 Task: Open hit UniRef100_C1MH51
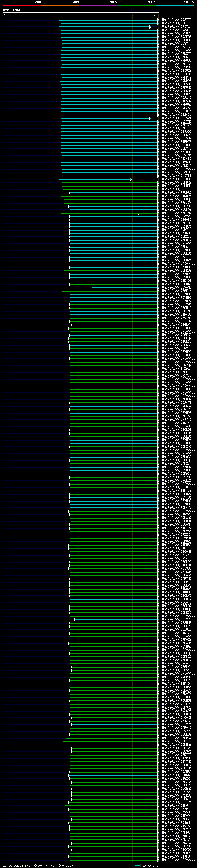click(177, 186)
